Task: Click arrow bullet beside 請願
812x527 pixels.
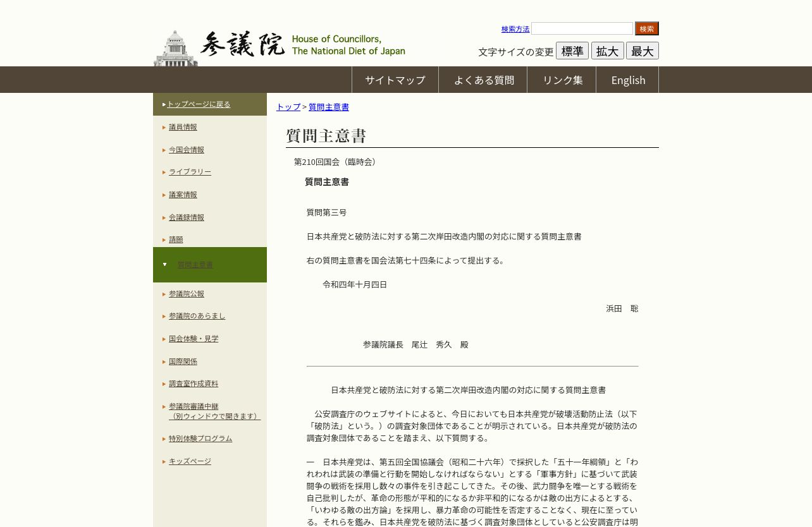Action: coord(164,239)
